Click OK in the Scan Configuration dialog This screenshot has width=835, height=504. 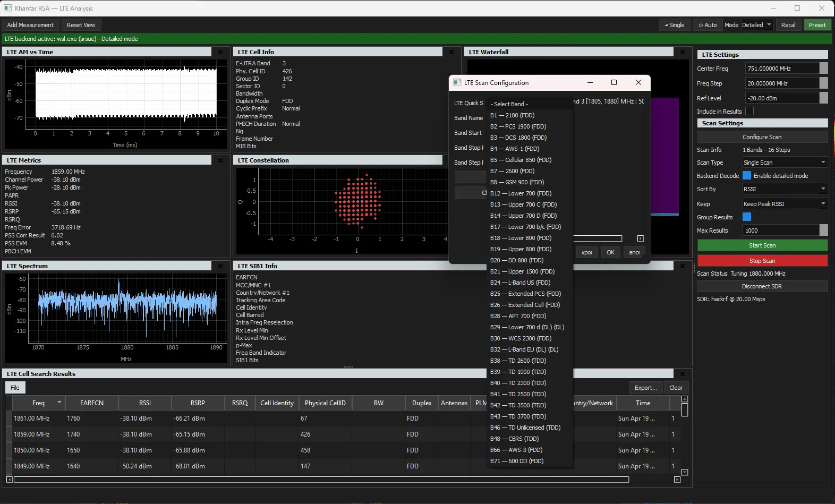click(x=610, y=252)
